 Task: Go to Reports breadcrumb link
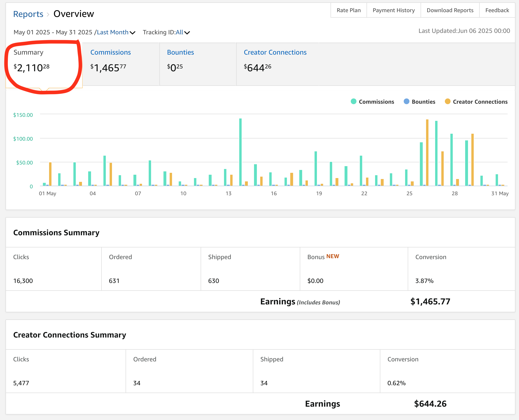point(28,14)
